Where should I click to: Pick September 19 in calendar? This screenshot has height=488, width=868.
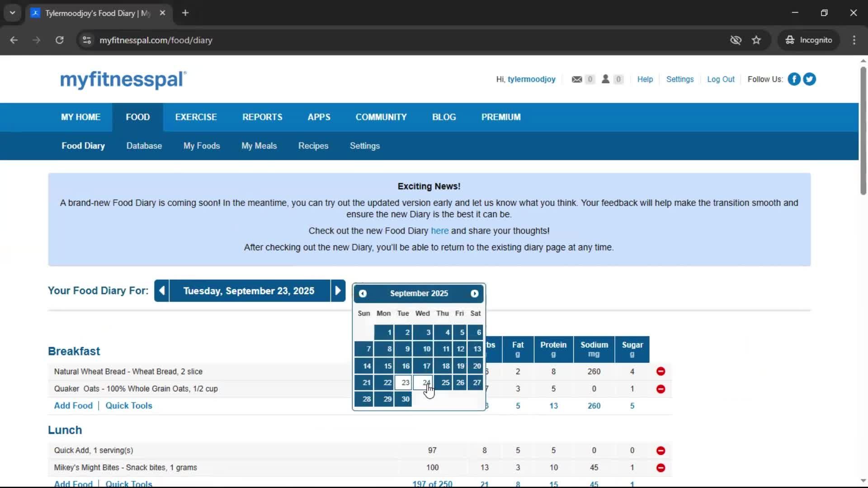pyautogui.click(x=460, y=366)
